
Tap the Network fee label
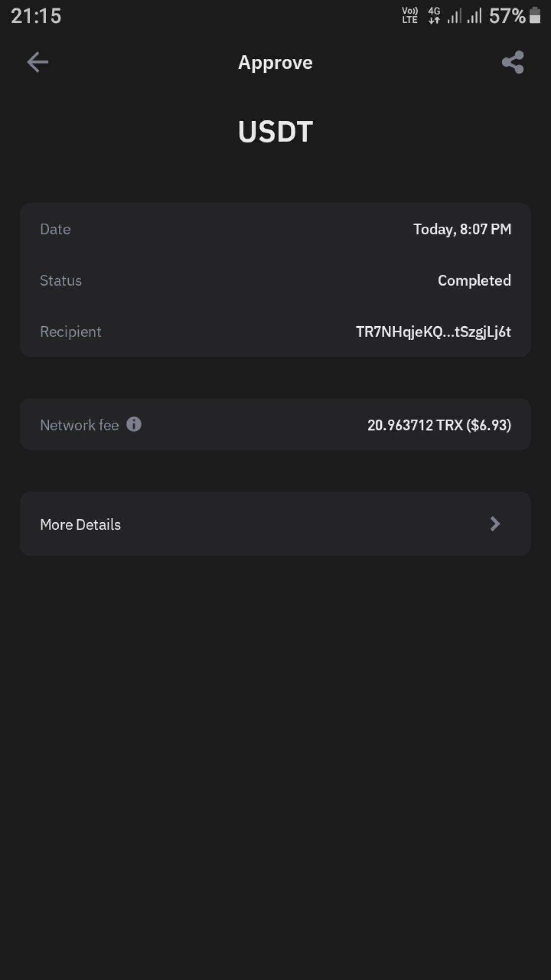coord(79,425)
